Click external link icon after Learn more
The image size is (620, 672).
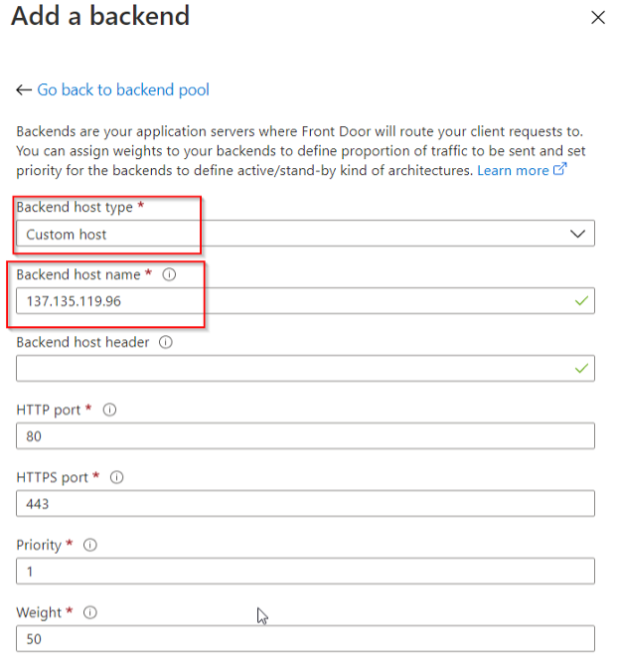pyautogui.click(x=560, y=169)
